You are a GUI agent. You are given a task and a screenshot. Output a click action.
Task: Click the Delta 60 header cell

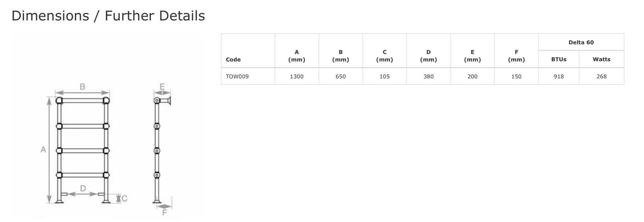coord(581,42)
